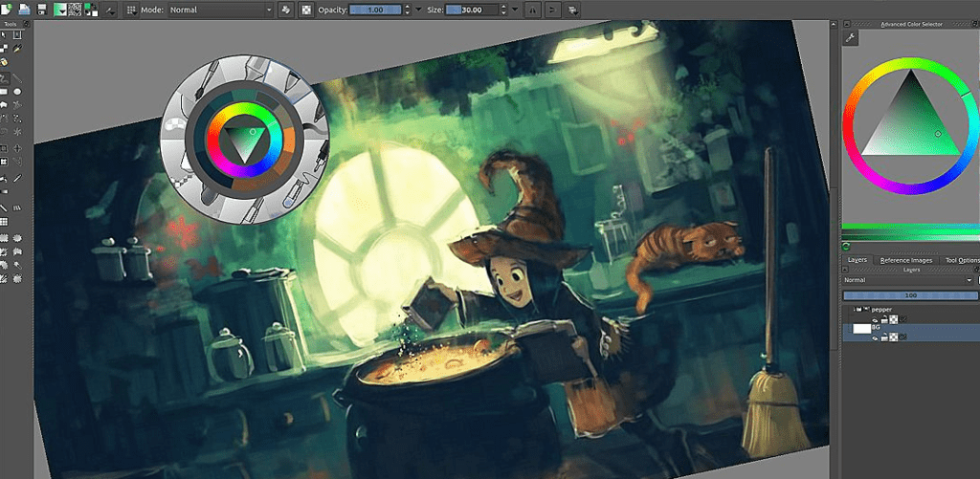Screen dimensions: 980x479
Task: Select the shape selection arrow tool
Action: point(4,33)
